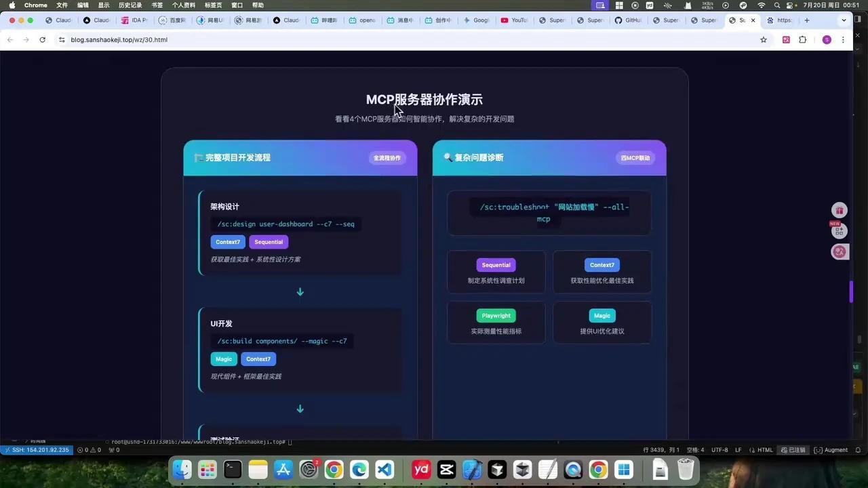Open the 标签页 menu
The height and width of the screenshot is (488, 868).
213,5
